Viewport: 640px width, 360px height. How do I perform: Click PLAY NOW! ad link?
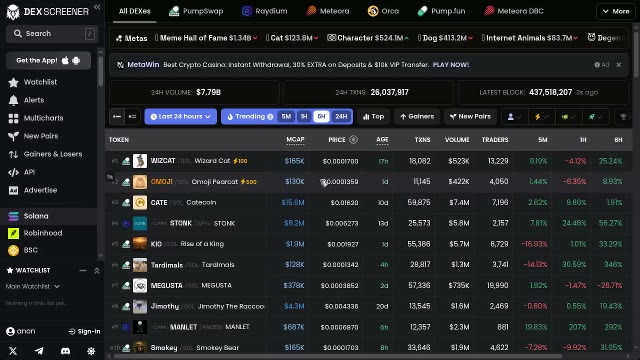tap(451, 64)
